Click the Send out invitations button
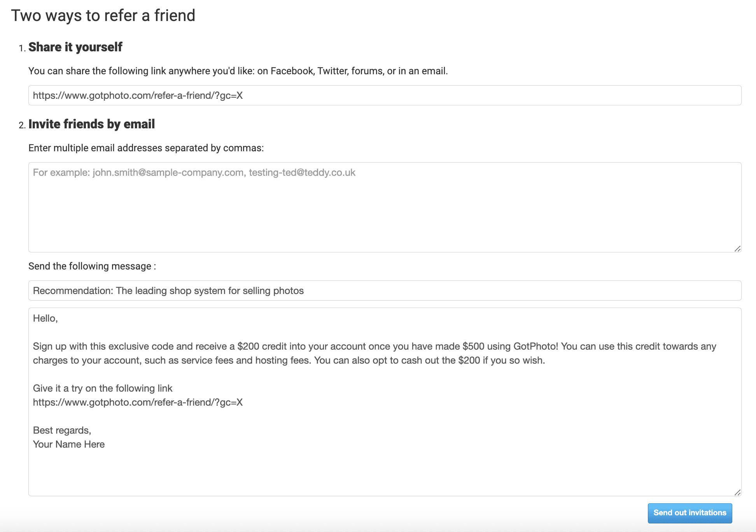 tap(690, 513)
